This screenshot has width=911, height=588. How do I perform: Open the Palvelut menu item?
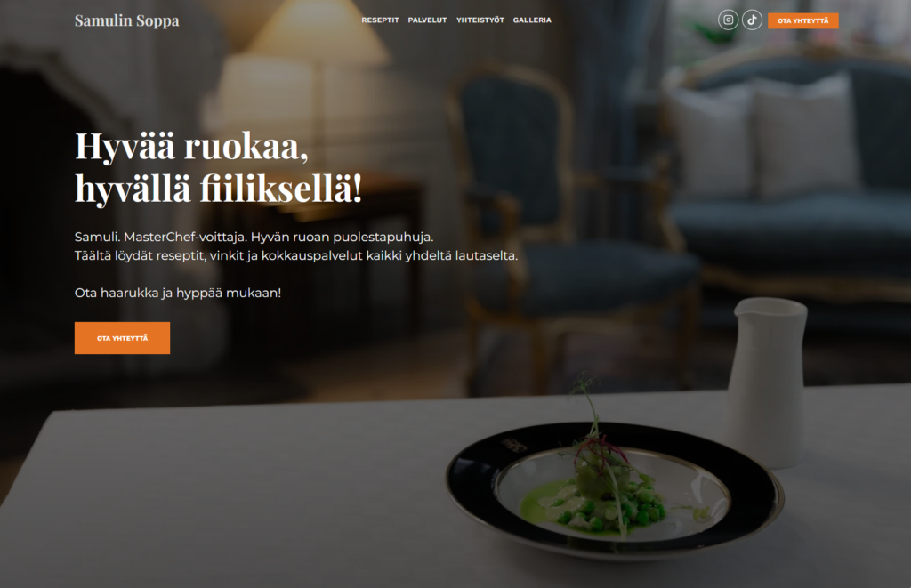click(427, 20)
